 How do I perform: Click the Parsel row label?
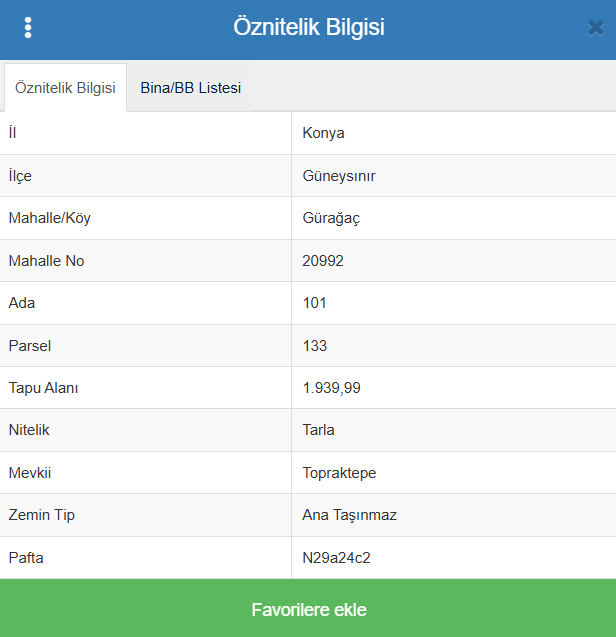point(30,346)
